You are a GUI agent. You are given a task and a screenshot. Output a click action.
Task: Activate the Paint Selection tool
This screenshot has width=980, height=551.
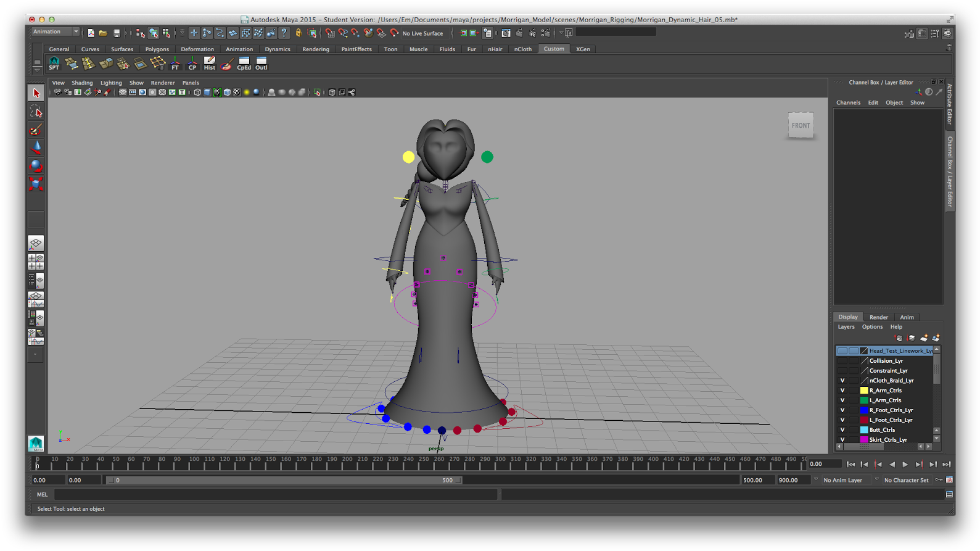[36, 130]
